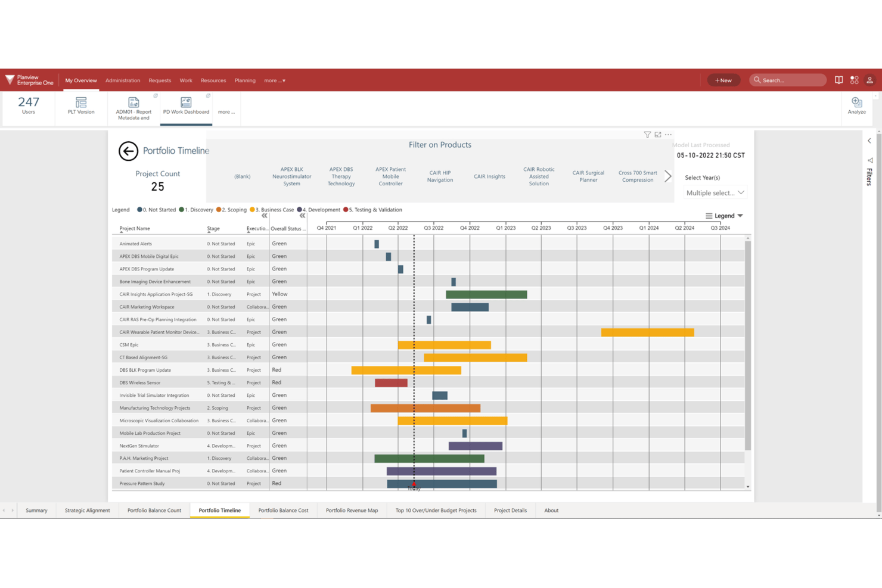Open Planning menu
Viewport: 882px width, 588px height.
click(245, 80)
